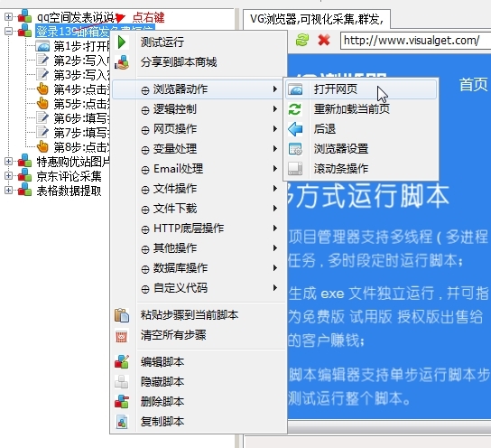Choose 清空所有步骤
Screen dimensions: 491x448
pos(199,335)
